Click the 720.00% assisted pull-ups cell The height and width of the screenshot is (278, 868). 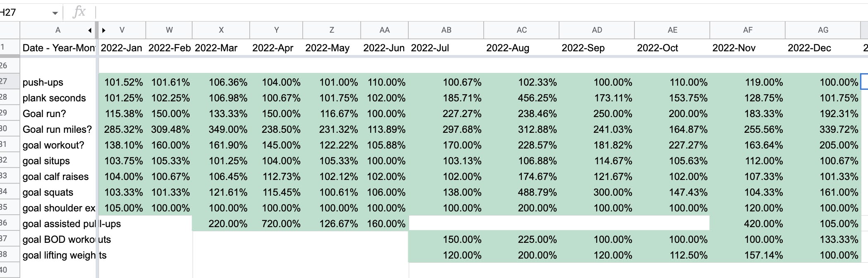pyautogui.click(x=276, y=223)
